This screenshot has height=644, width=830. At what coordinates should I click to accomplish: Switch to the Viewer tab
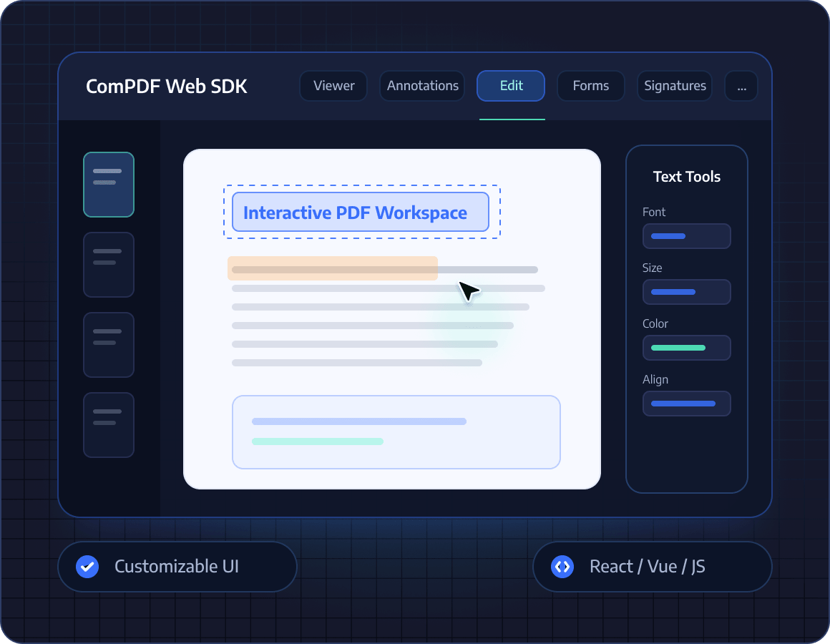point(333,86)
